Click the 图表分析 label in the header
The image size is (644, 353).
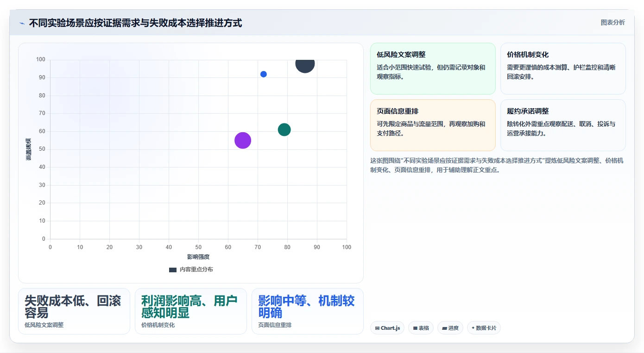click(612, 22)
